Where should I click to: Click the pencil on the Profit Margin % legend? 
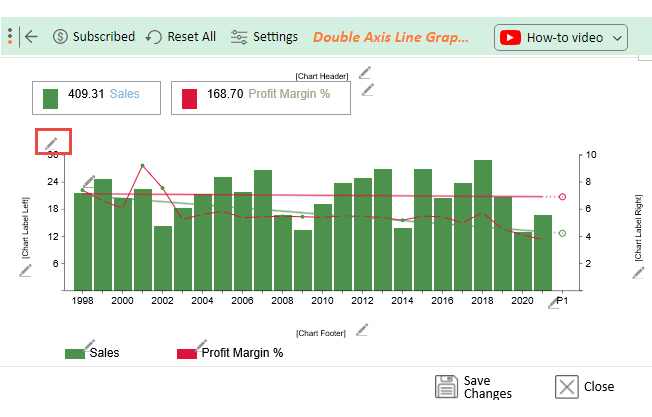point(202,345)
